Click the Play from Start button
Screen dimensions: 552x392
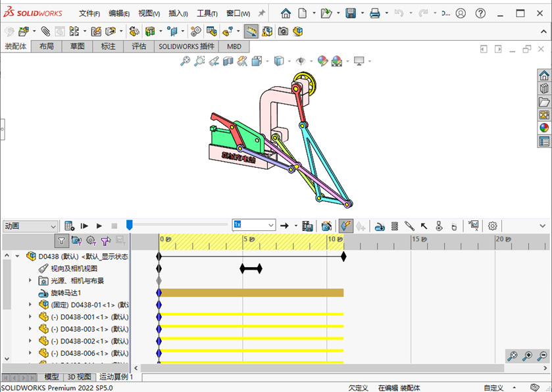pyautogui.click(x=84, y=226)
